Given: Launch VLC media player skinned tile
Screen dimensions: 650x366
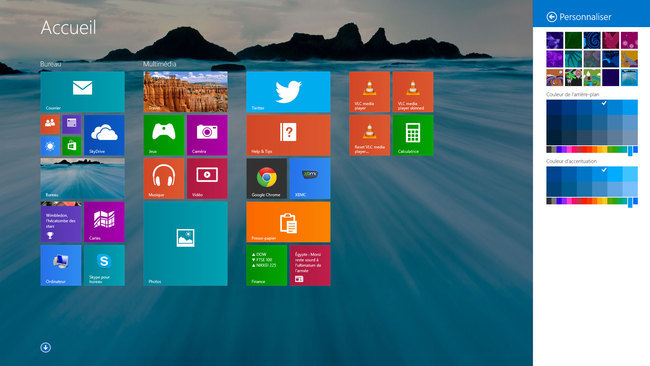Looking at the screenshot, I should coord(412,92).
